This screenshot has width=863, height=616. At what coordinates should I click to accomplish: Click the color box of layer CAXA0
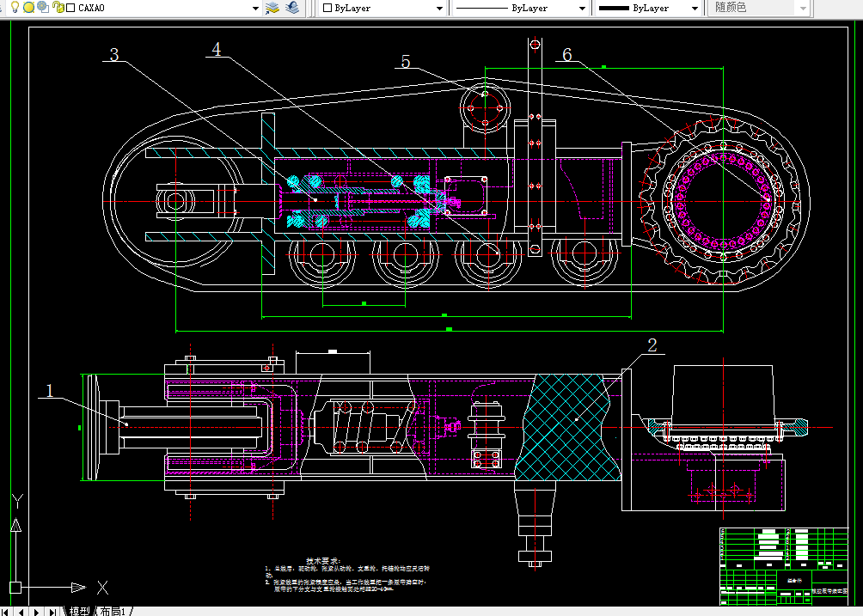coord(70,9)
